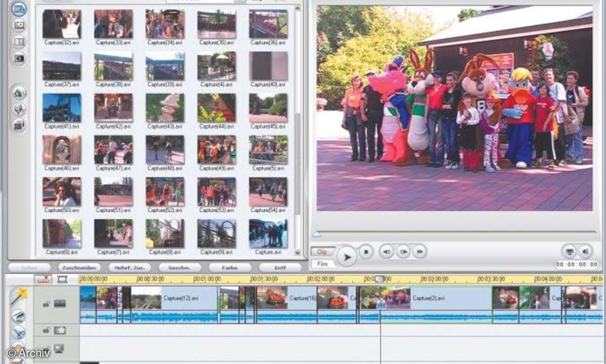Click the 00:03:00:00 ruler mark
This screenshot has width=606, height=364.
pos(434,279)
